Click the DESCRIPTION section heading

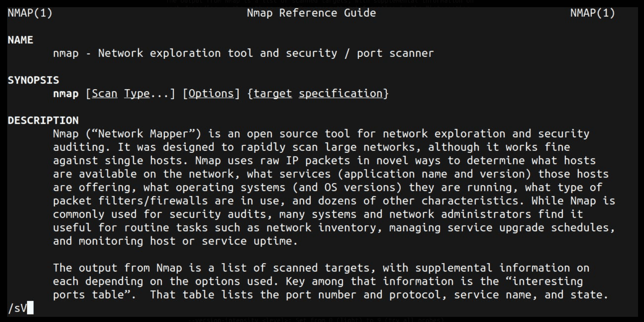(x=43, y=120)
